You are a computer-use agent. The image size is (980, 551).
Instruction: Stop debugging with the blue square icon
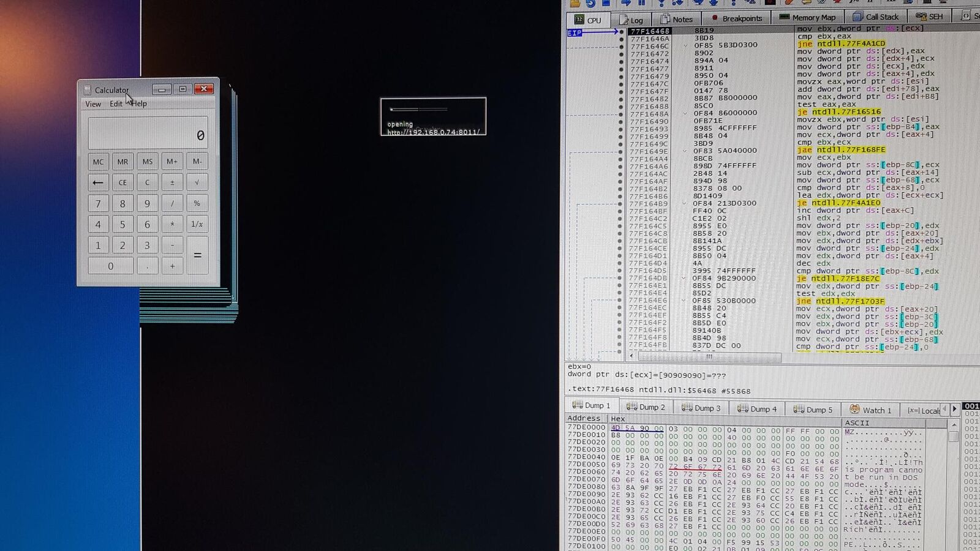[x=607, y=4]
